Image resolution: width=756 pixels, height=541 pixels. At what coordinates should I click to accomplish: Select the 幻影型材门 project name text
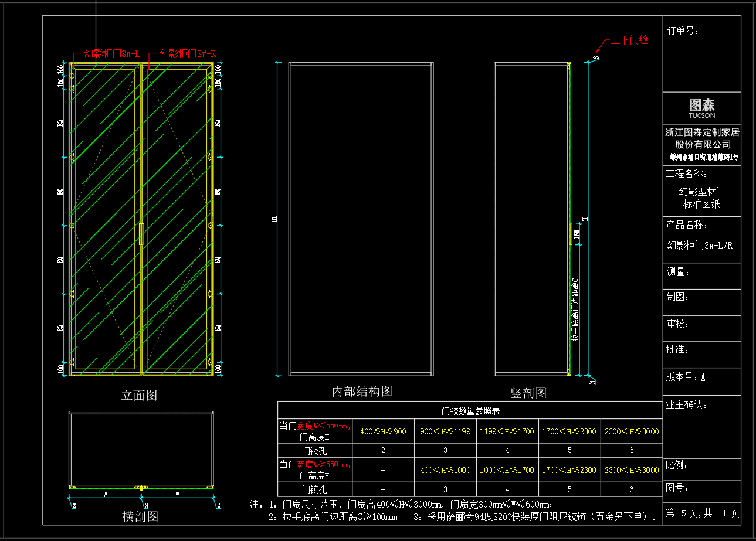[701, 192]
